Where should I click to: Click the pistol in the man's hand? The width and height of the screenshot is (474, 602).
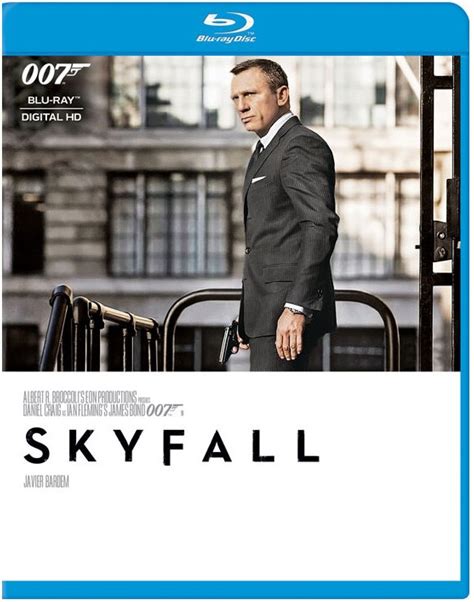pos(229,341)
